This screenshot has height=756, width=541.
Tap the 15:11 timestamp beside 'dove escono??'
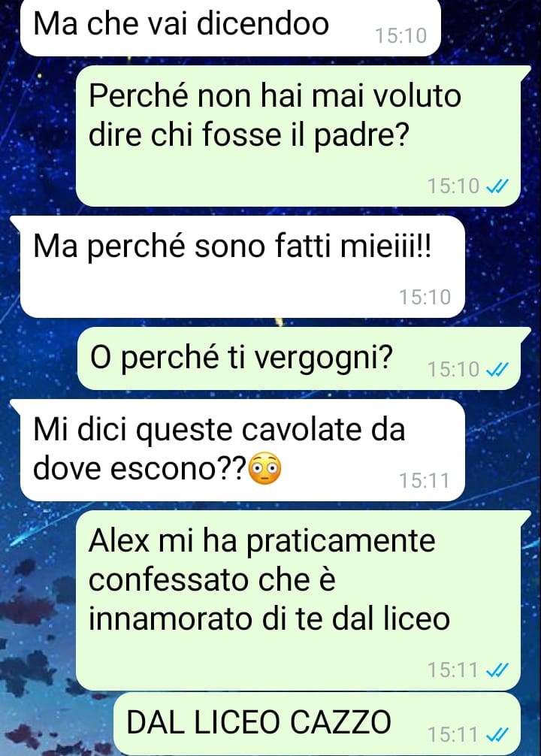(425, 481)
